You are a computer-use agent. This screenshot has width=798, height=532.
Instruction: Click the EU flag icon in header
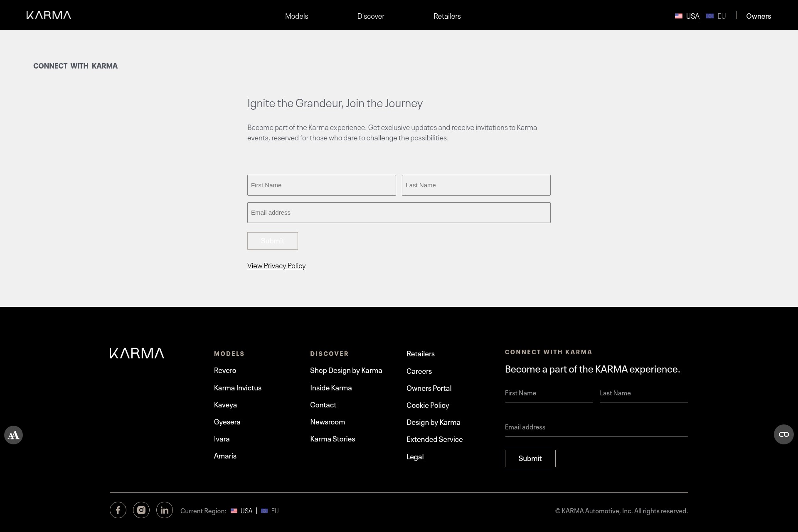tap(710, 16)
